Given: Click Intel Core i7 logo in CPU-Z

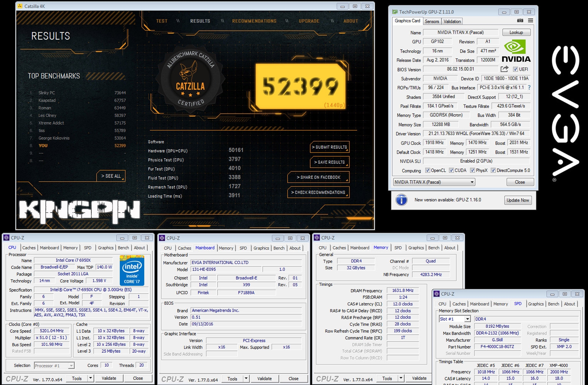Looking at the screenshot, I should (x=132, y=270).
